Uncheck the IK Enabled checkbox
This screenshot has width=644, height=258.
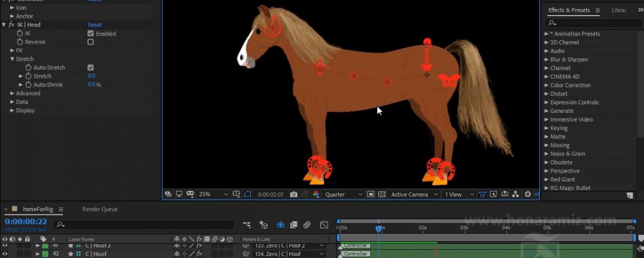tap(91, 33)
